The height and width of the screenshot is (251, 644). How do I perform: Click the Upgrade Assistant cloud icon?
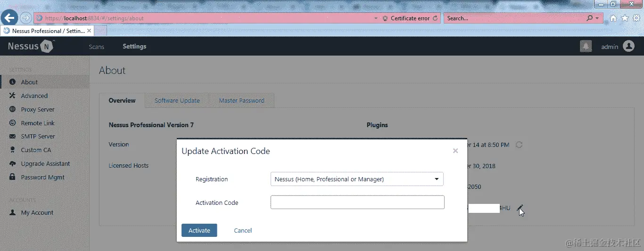click(13, 163)
